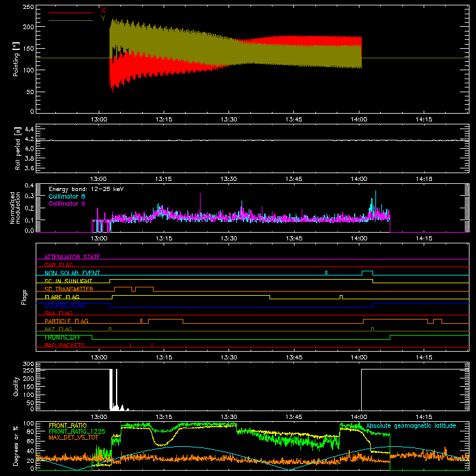476x476 pixels.
Task: Select the FRONTS_OFF flag label
Action: click(x=62, y=337)
